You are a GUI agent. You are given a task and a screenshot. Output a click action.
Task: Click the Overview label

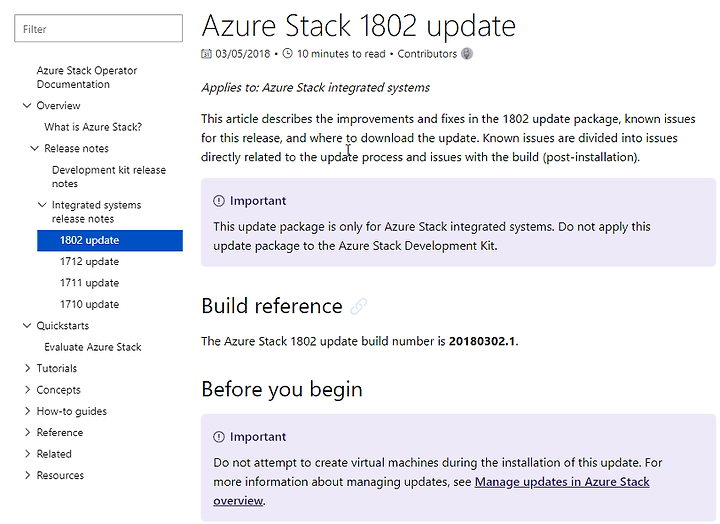click(x=58, y=106)
